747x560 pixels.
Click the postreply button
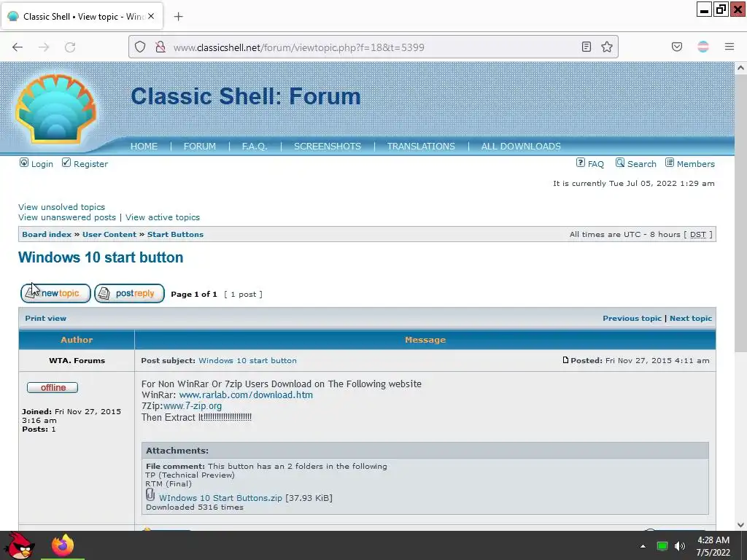click(129, 293)
